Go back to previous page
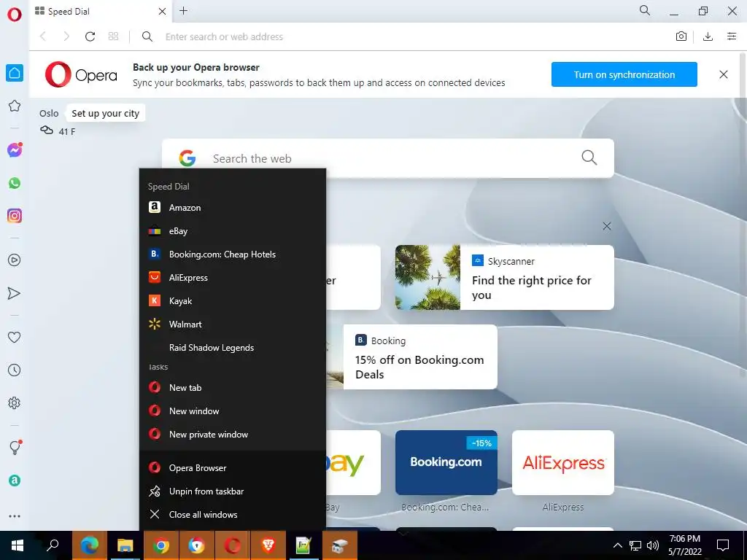This screenshot has height=560, width=747. 43,36
